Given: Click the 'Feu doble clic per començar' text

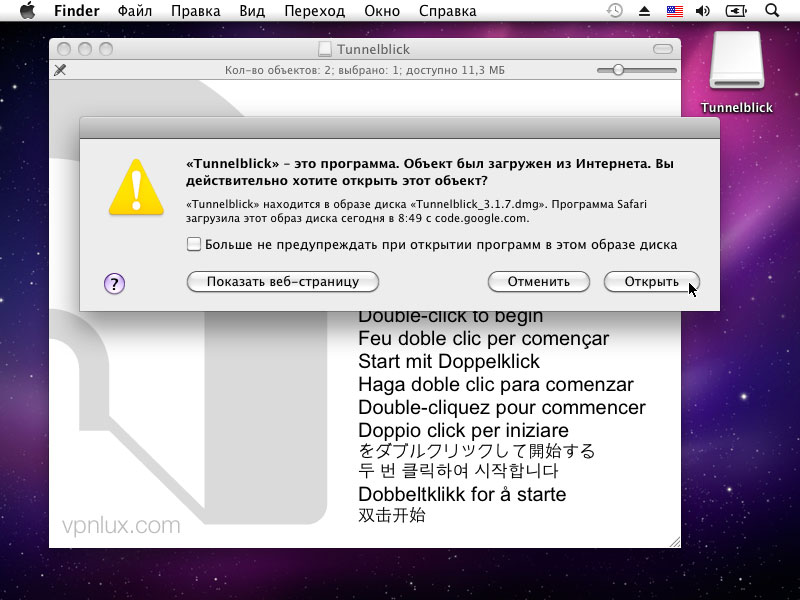Looking at the screenshot, I should (x=484, y=338).
